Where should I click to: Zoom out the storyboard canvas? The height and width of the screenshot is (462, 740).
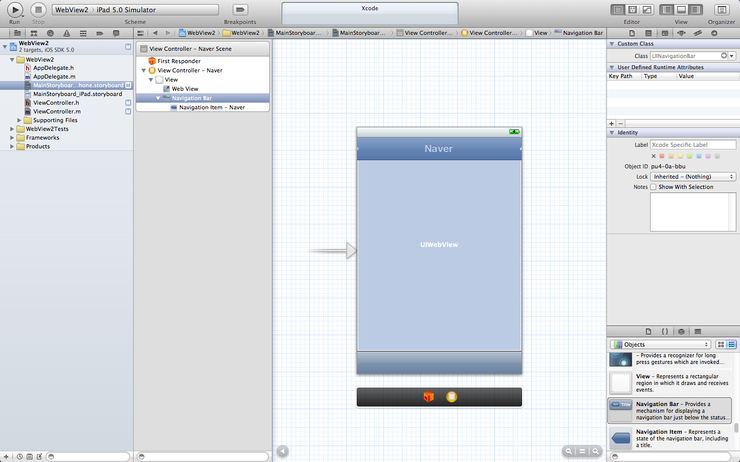click(x=569, y=451)
